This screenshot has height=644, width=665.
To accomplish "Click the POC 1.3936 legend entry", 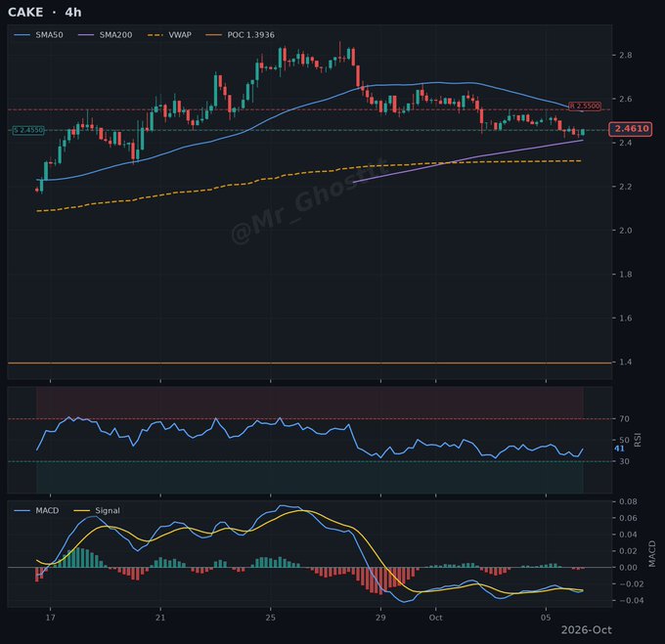I will 240,35.
